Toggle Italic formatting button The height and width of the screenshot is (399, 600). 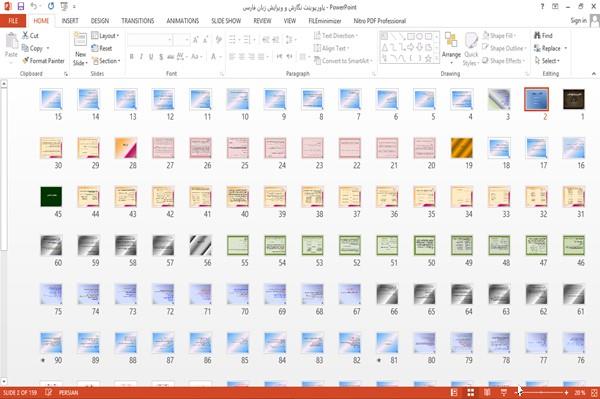(x=141, y=57)
